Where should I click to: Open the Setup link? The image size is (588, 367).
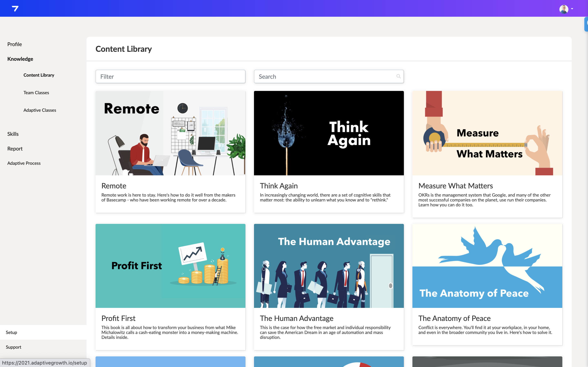(x=11, y=332)
